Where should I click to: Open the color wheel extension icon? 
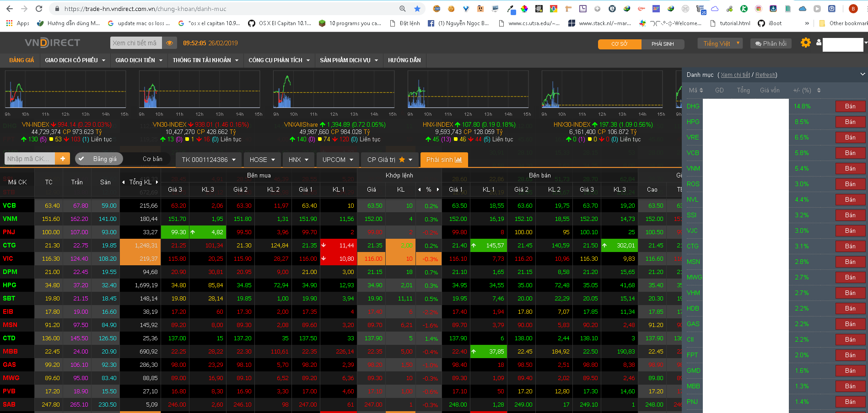coord(524,9)
